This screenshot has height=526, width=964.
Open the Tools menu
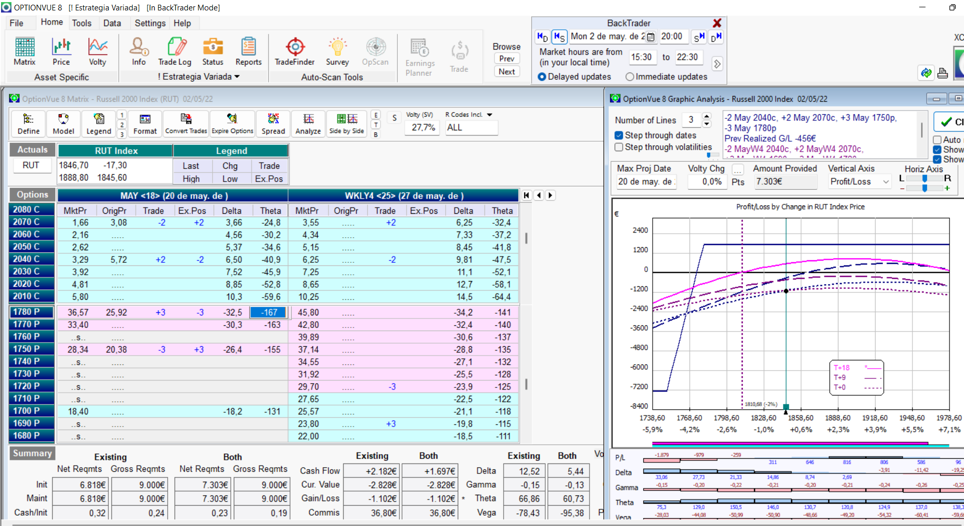(x=81, y=23)
